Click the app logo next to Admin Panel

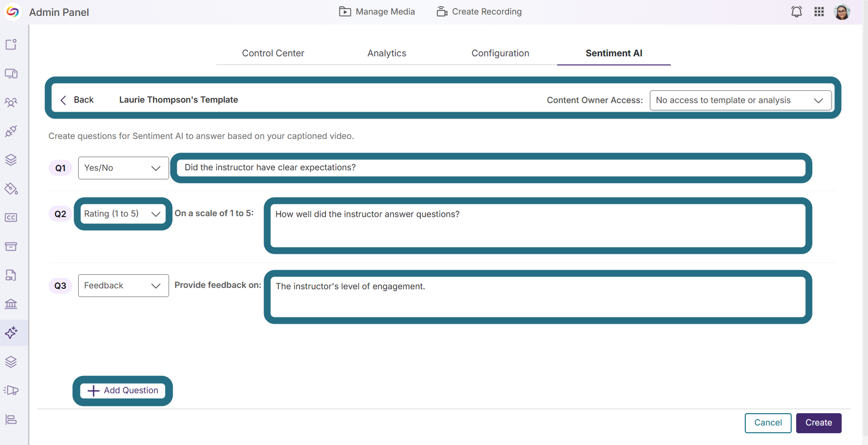tap(13, 12)
